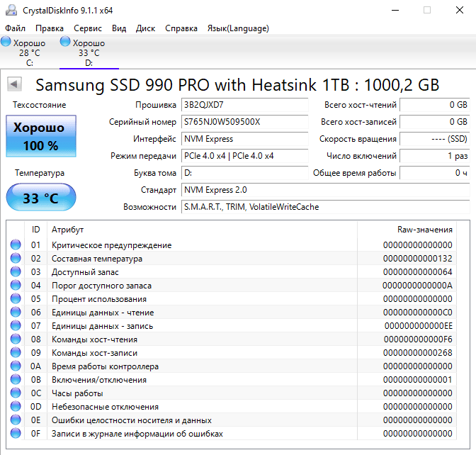The width and height of the screenshot is (476, 455).
Task: Open the Диск menu
Action: (145, 28)
